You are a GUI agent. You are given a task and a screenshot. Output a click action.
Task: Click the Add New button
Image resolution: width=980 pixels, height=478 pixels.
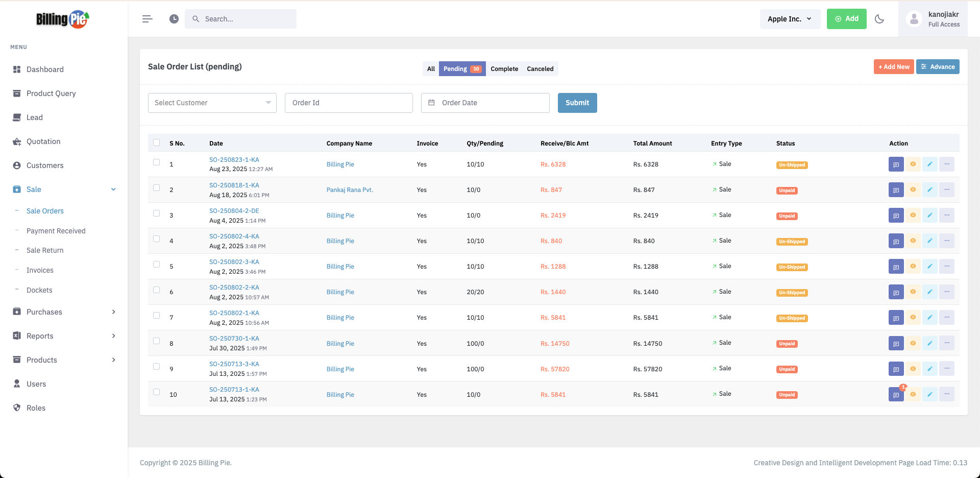pos(894,67)
